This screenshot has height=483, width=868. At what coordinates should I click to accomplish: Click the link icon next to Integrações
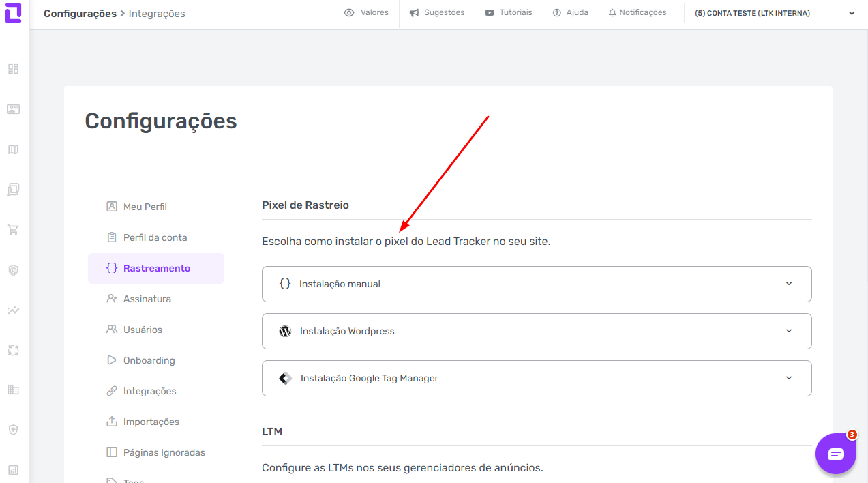pyautogui.click(x=112, y=391)
